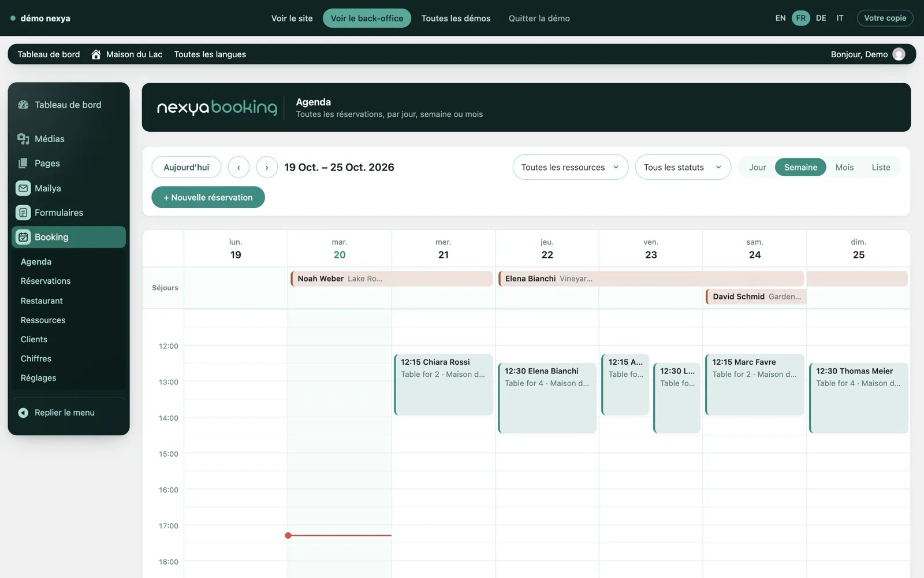924x578 pixels.
Task: Click the Tableau de bord sidebar icon
Action: click(23, 105)
